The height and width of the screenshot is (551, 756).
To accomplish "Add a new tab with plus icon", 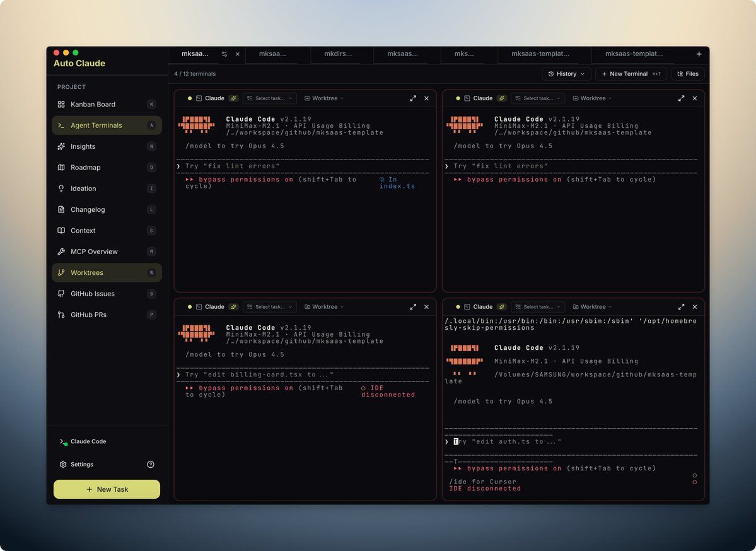I will click(x=699, y=54).
